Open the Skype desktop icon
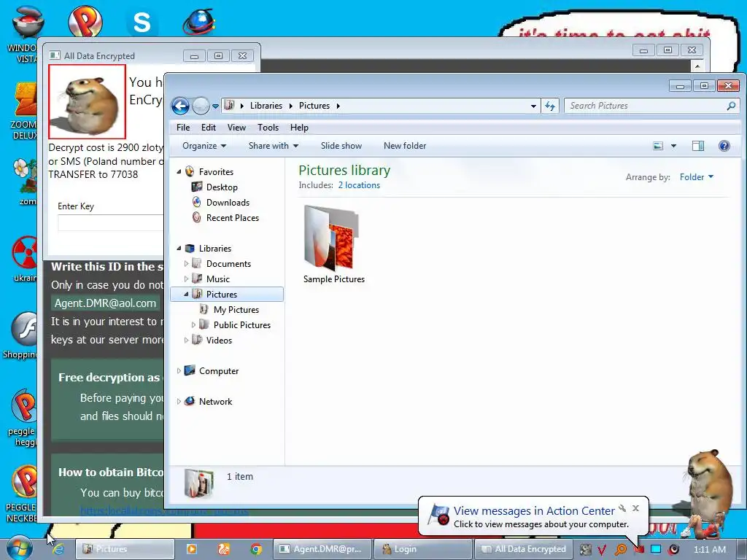The width and height of the screenshot is (747, 560). click(x=142, y=23)
